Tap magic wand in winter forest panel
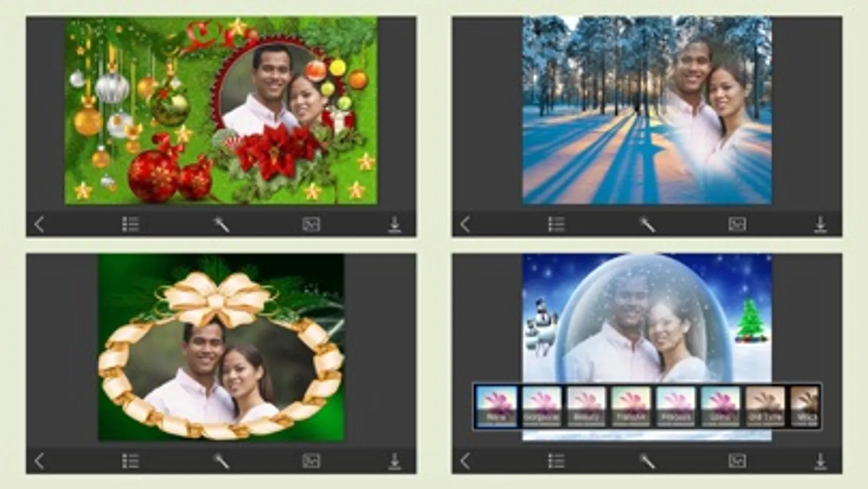The image size is (868, 489). point(647,224)
